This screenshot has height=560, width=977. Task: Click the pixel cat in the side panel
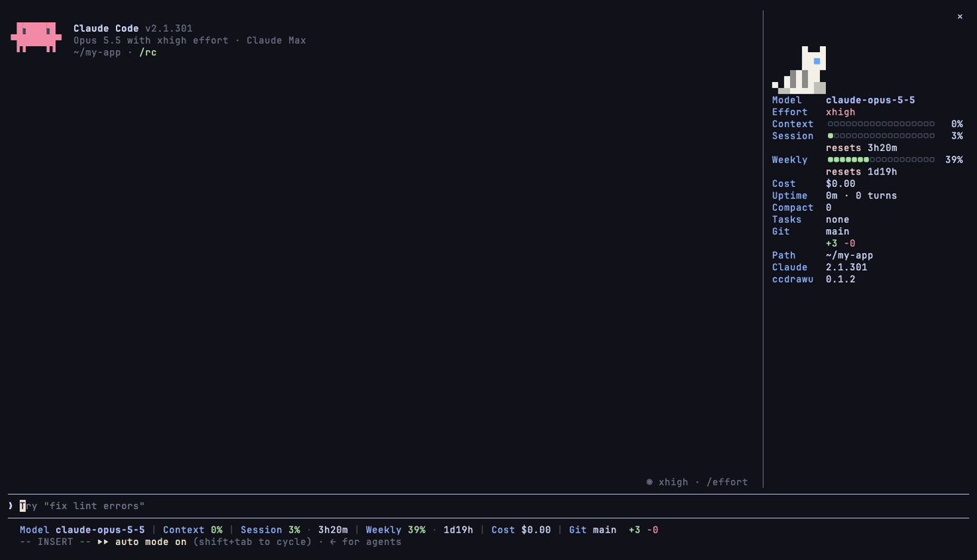click(799, 70)
